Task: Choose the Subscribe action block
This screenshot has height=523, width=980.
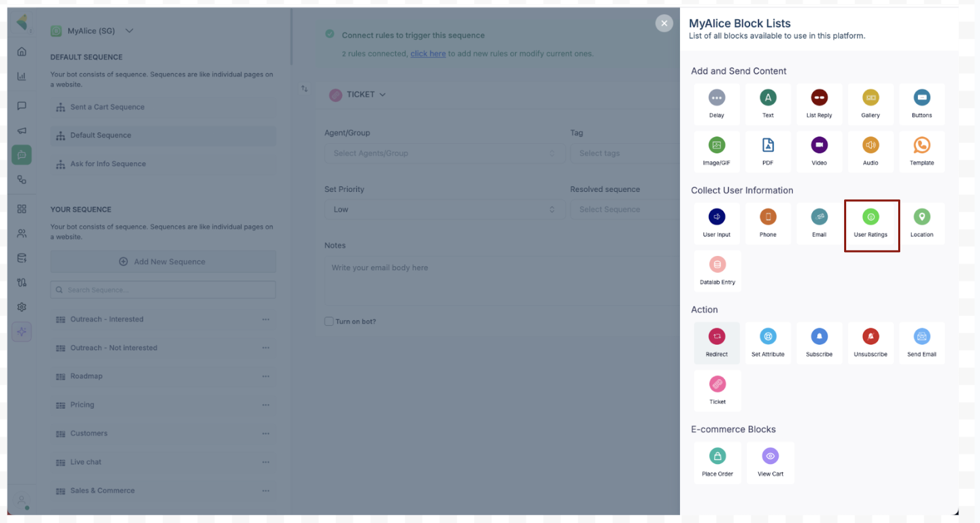Action: (819, 343)
